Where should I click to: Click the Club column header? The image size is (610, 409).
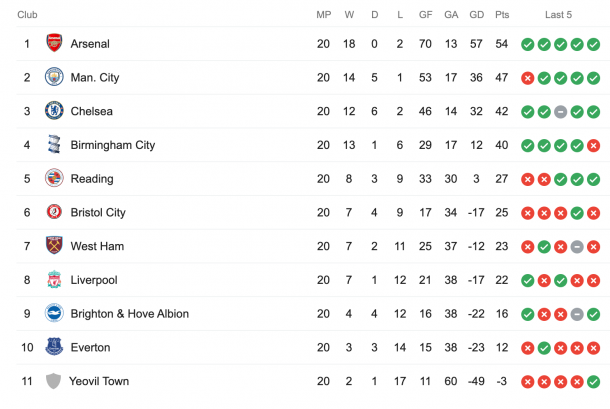27,15
